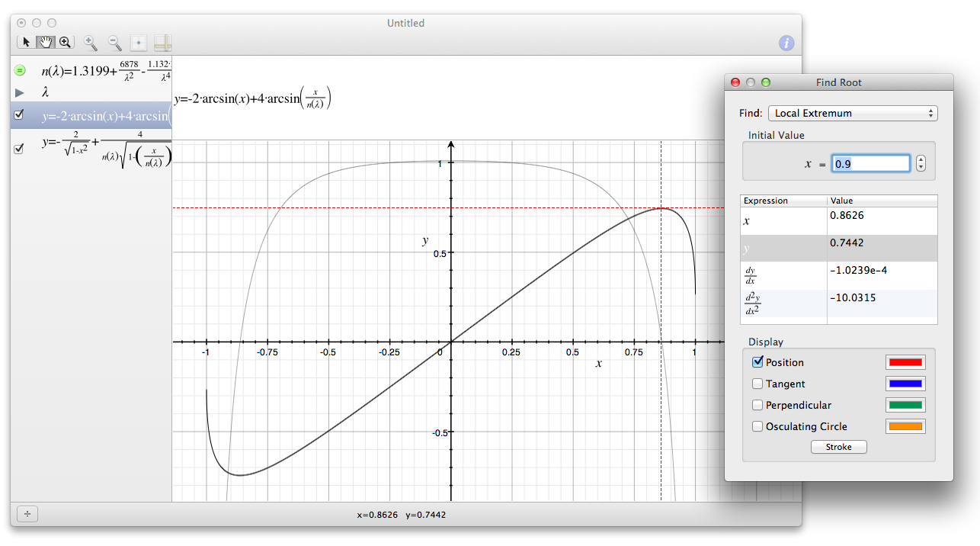The height and width of the screenshot is (546, 980).
Task: Click the initial value x input field
Action: click(871, 163)
